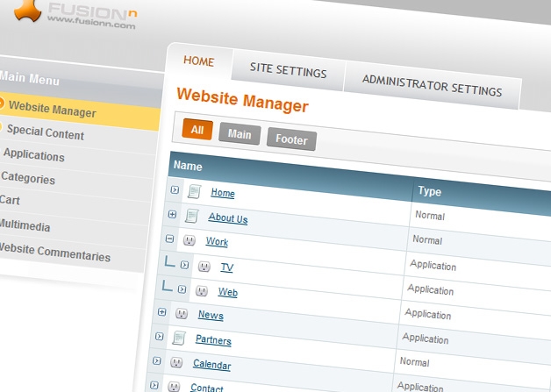Click the orange bullet next to Website Manager
This screenshot has width=551, height=392.
1,103
